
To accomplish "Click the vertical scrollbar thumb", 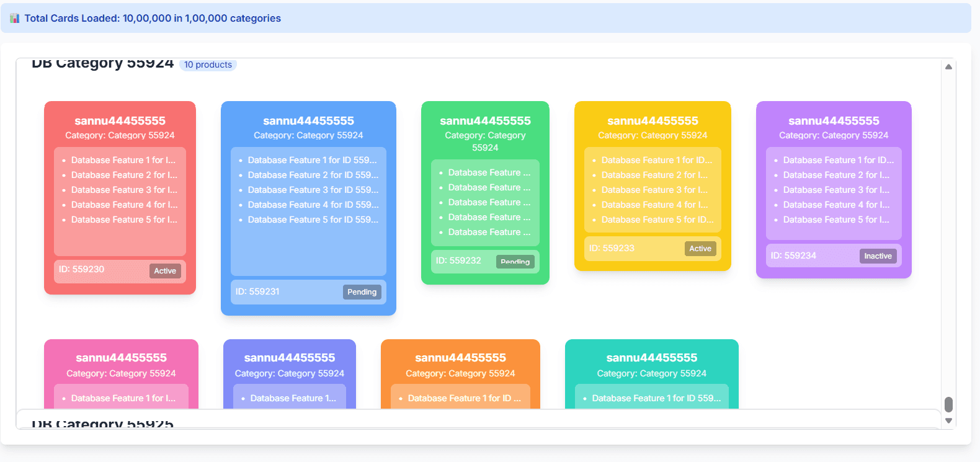I will (948, 404).
